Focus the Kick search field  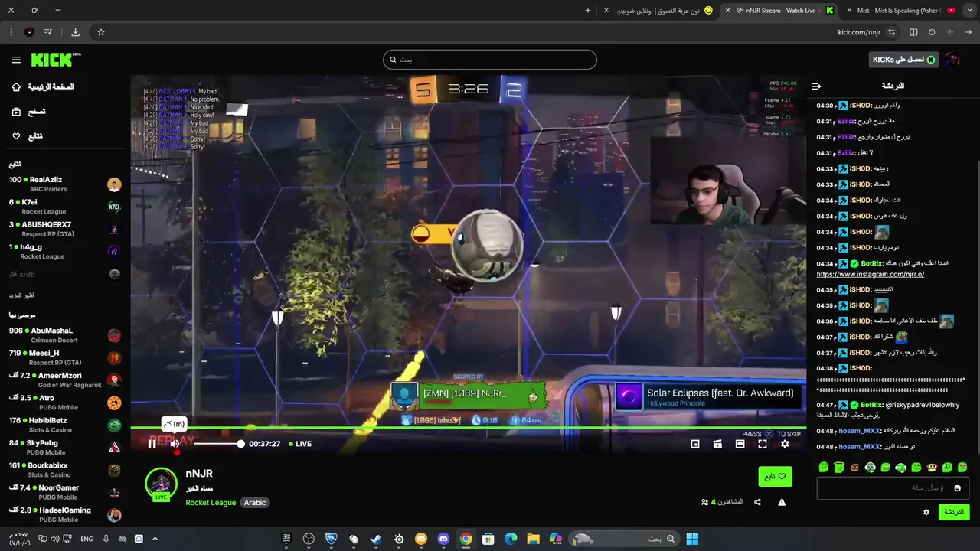490,60
